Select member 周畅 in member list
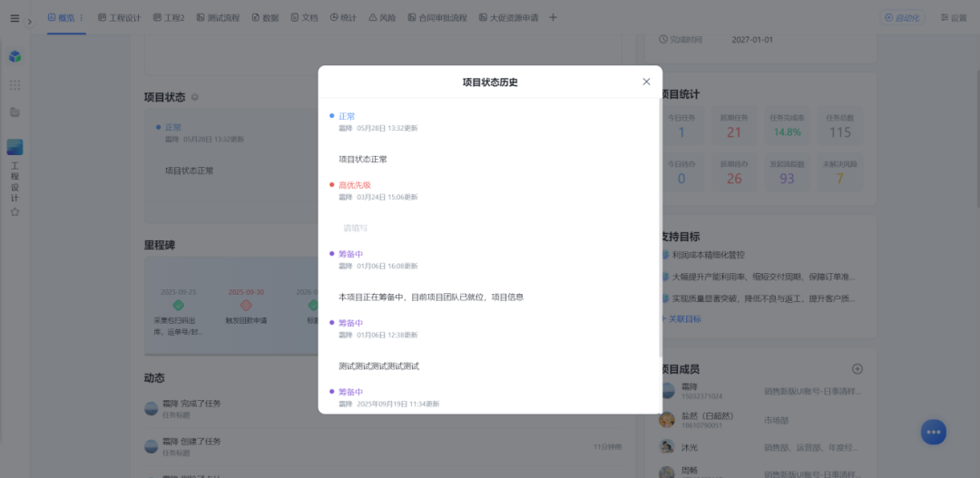Viewport: 980px width, 478px height. 690,470
